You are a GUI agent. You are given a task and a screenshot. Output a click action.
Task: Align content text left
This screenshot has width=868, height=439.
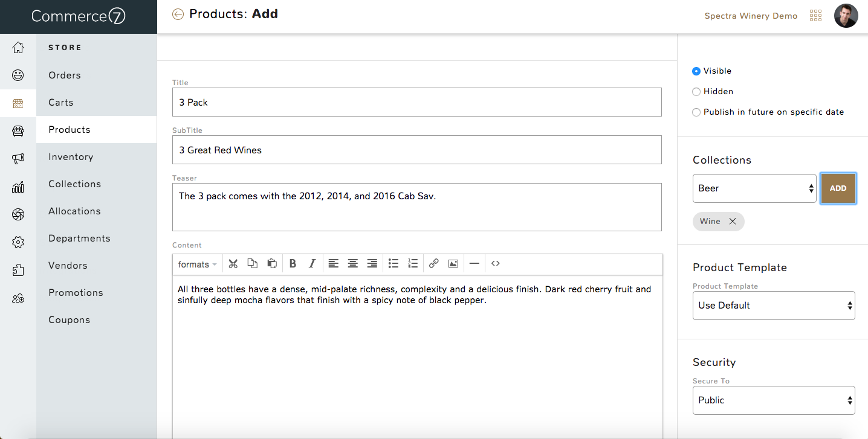pyautogui.click(x=334, y=264)
